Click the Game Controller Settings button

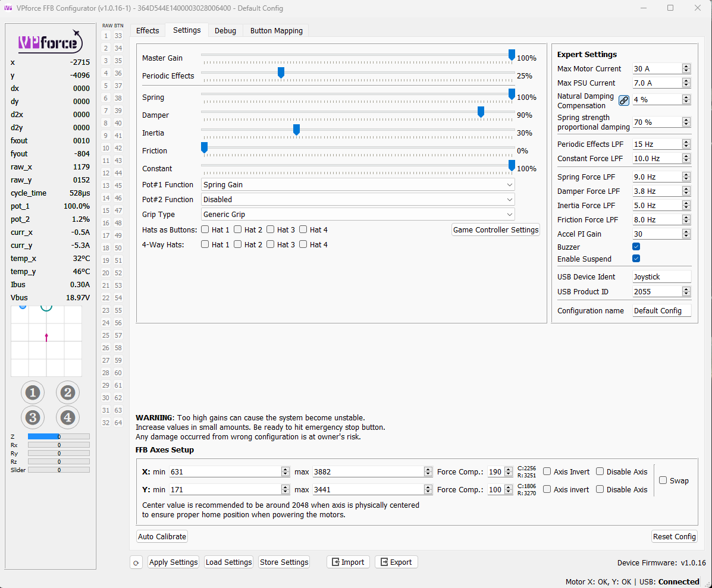point(495,230)
